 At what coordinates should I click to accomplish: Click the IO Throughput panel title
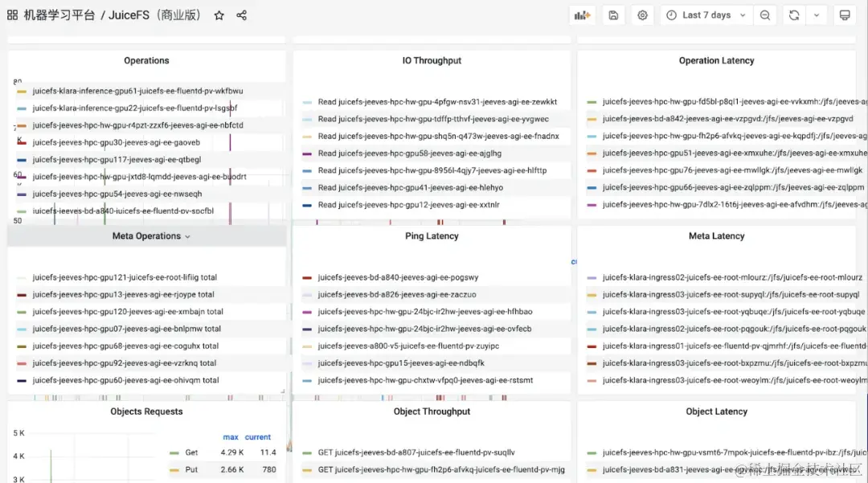[432, 61]
